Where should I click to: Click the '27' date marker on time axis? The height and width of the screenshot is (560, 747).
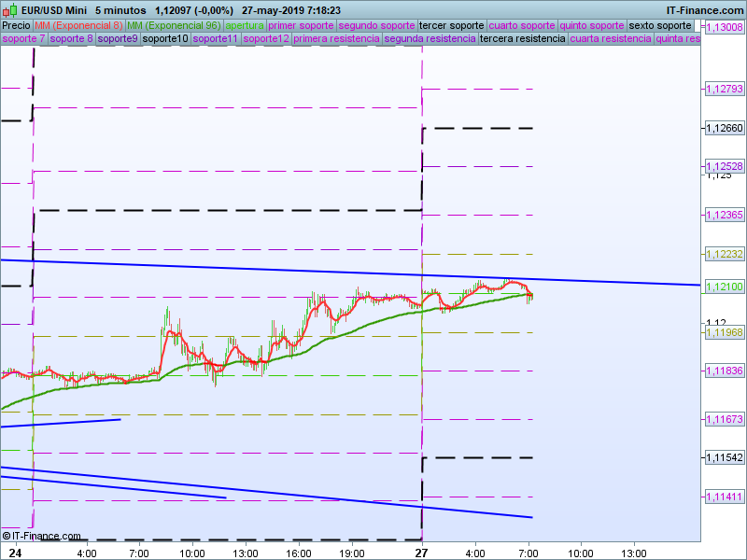point(422,553)
